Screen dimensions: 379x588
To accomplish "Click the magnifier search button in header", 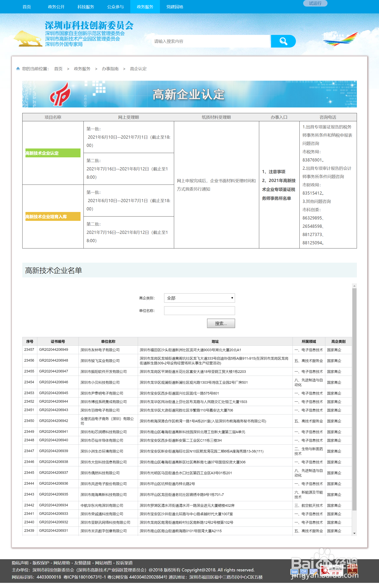I will [283, 41].
